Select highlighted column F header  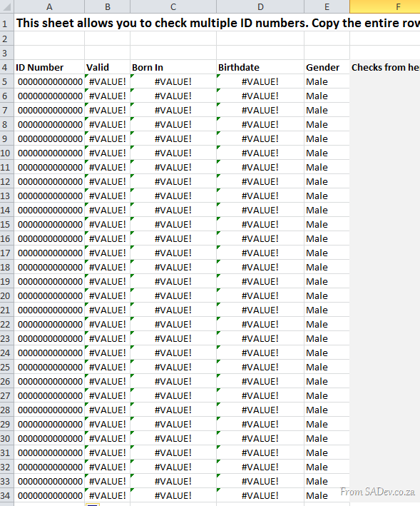[385, 6]
